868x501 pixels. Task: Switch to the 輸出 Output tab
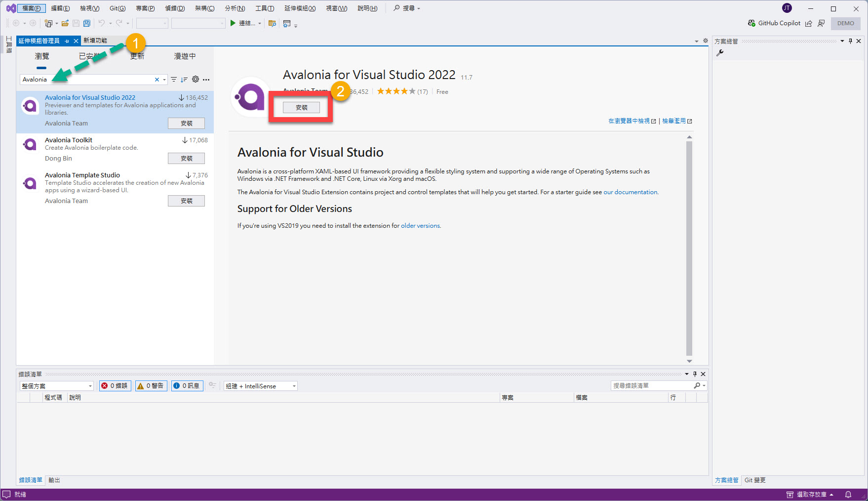coord(54,480)
